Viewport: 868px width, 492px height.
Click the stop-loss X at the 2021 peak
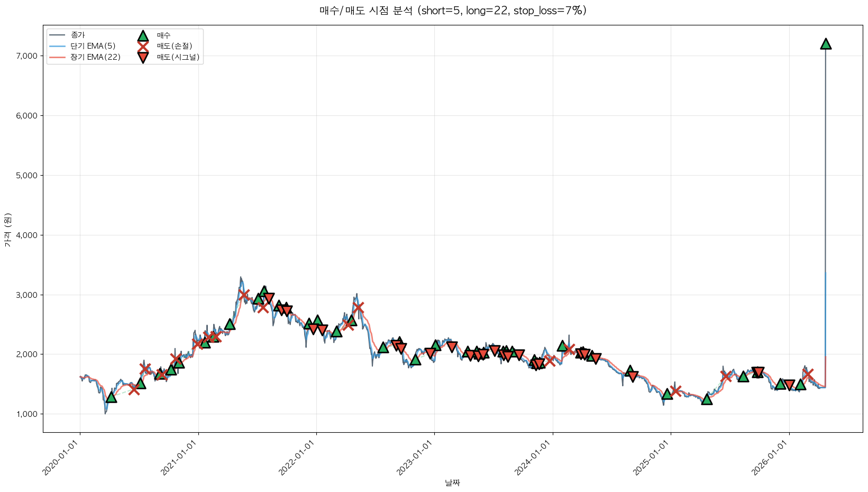pyautogui.click(x=243, y=295)
